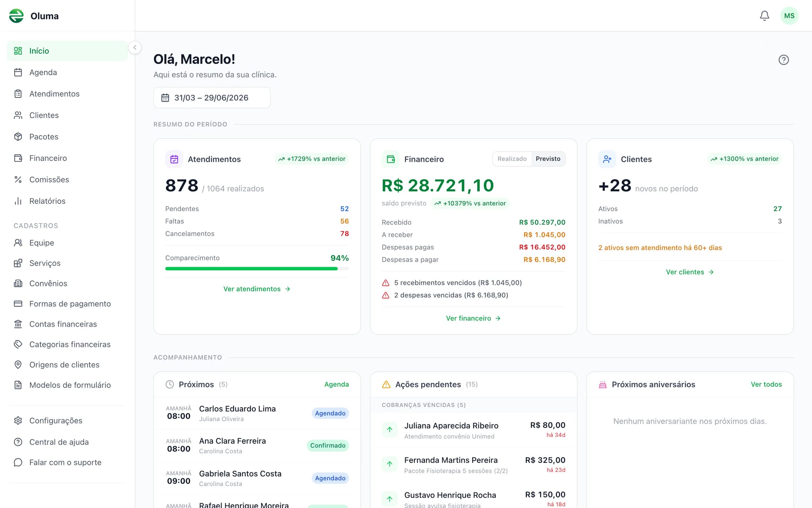812x508 pixels.
Task: Click the calendar icon in date field
Action: pyautogui.click(x=165, y=98)
